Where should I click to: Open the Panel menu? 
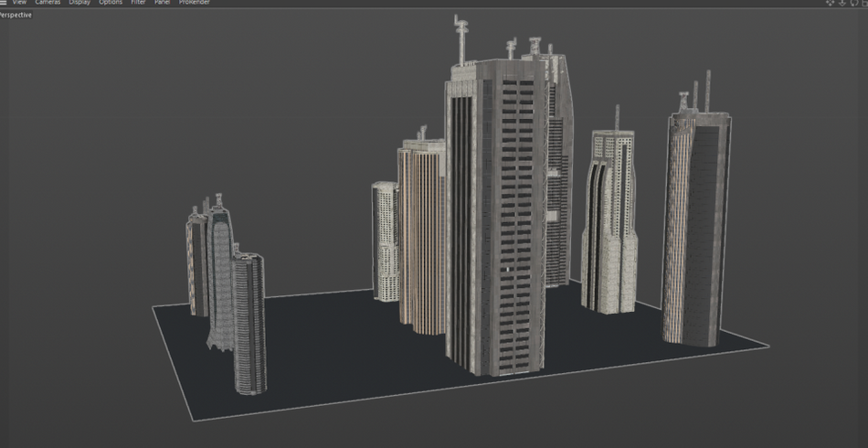pos(163,2)
